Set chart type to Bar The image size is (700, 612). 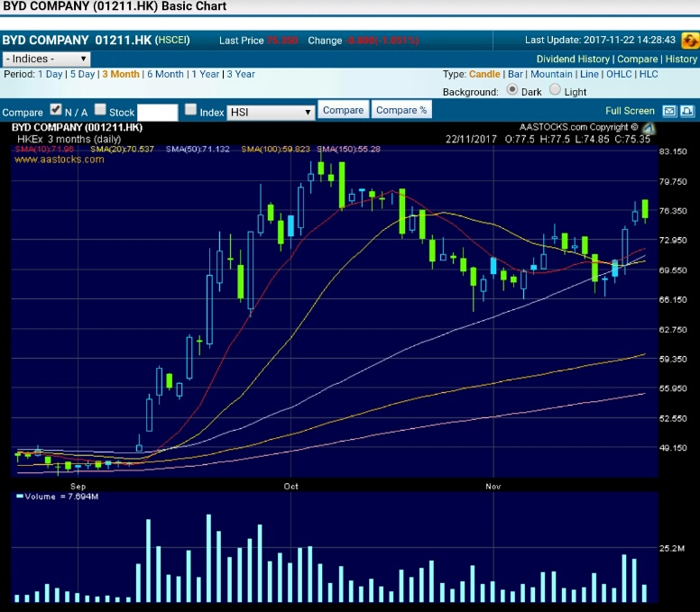click(515, 74)
